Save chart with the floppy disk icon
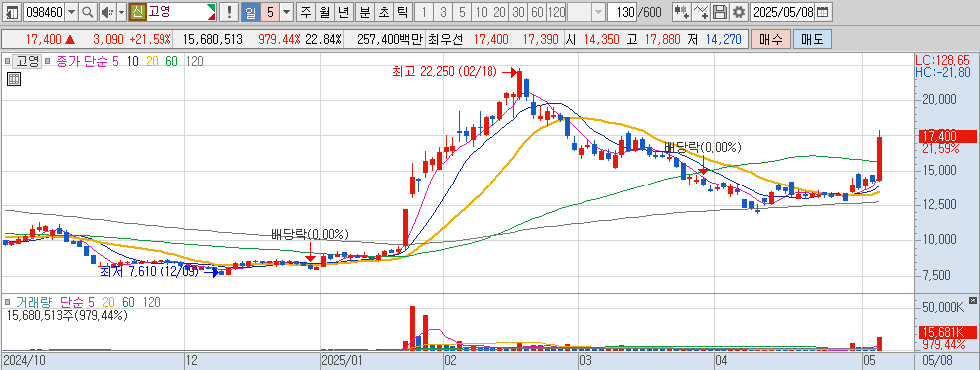 point(721,11)
